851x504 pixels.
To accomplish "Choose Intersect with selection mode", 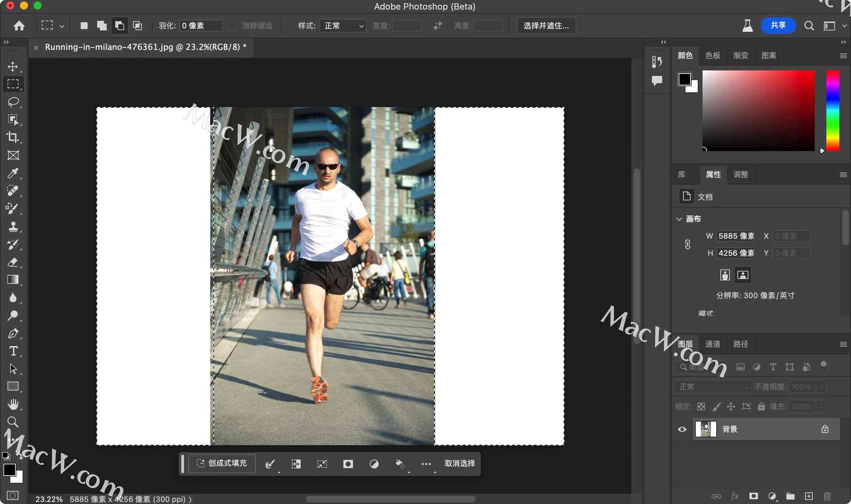I will pos(137,26).
